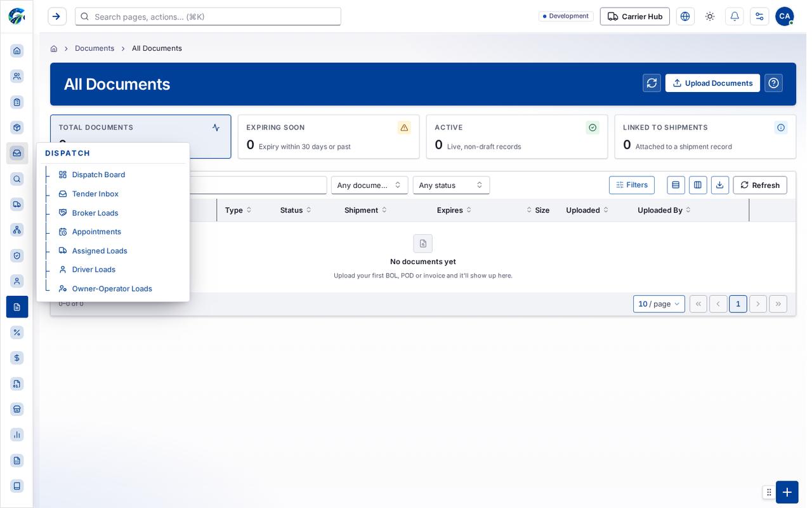Click the CA user avatar
Screen dimensions: 812x508
coord(785,17)
